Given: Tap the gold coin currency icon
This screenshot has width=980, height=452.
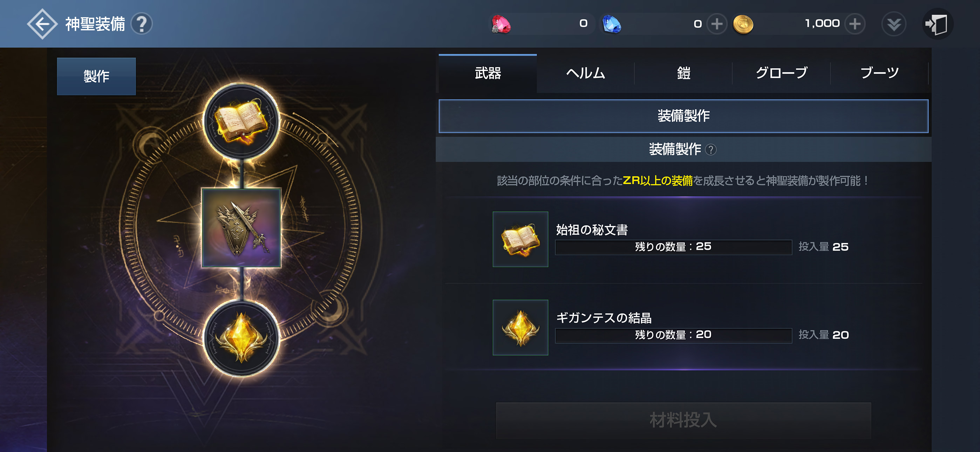Looking at the screenshot, I should point(743,24).
